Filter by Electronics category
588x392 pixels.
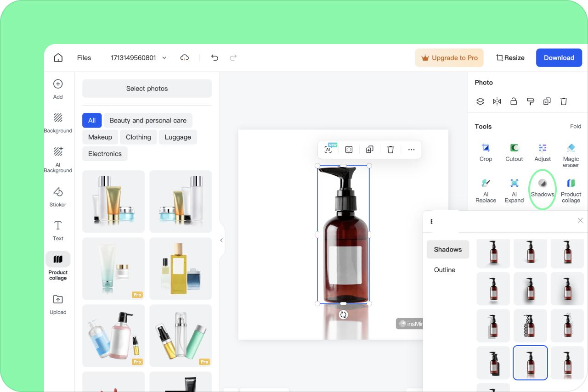pyautogui.click(x=105, y=153)
